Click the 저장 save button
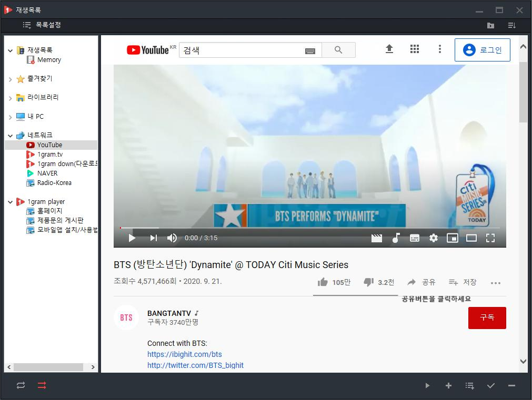Viewport: 532px width, 400px height. (x=463, y=282)
